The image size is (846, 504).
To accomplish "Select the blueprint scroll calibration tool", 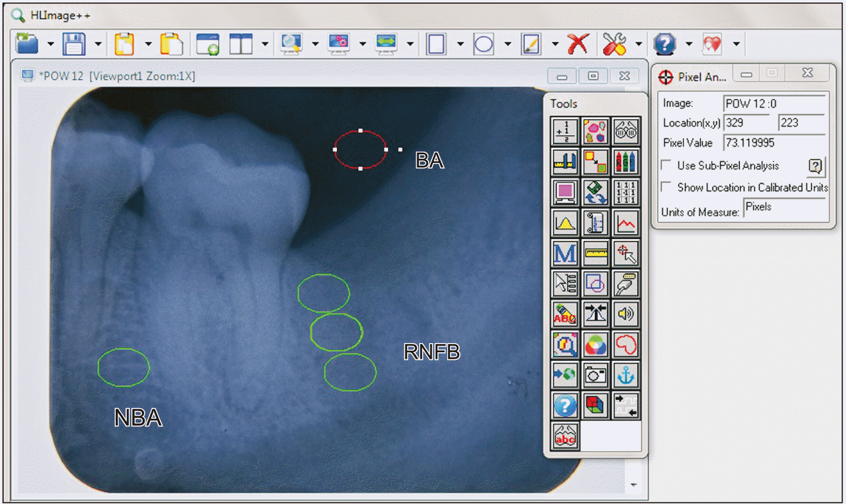I will coord(595,223).
